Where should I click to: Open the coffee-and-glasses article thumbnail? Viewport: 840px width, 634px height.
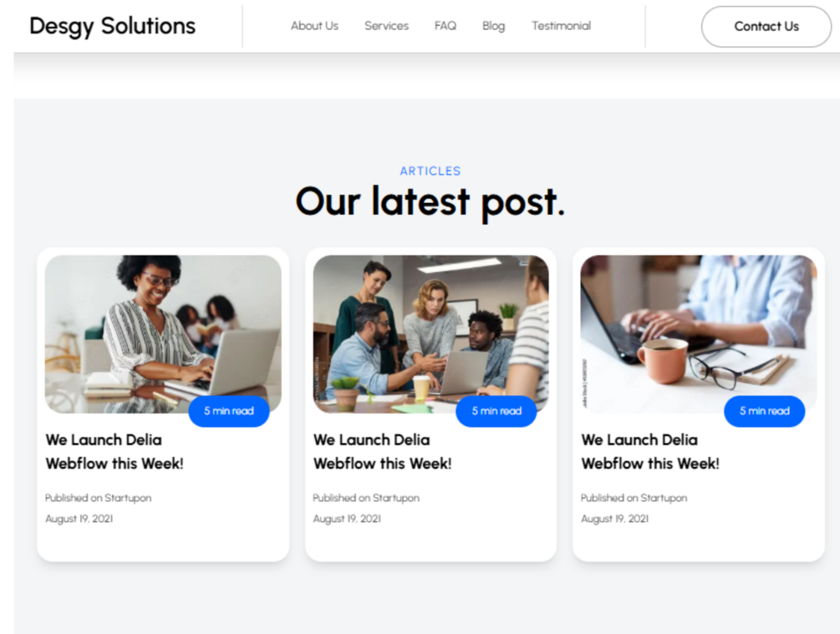(x=699, y=333)
